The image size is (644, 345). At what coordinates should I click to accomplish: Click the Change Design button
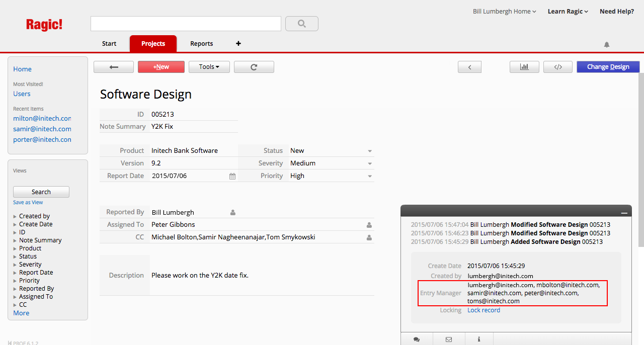pyautogui.click(x=608, y=67)
